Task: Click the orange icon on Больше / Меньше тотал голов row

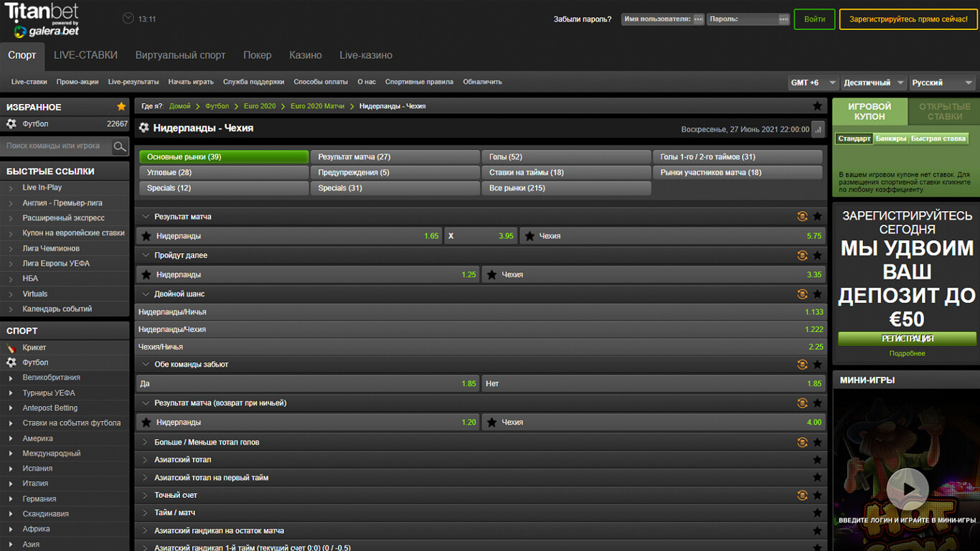Action: [802, 443]
